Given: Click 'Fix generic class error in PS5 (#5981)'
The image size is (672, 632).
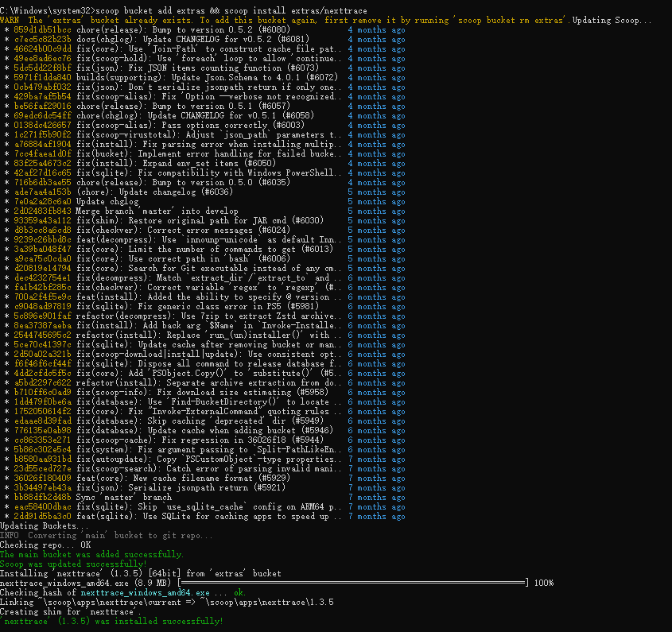Looking at the screenshot, I should [228, 306].
